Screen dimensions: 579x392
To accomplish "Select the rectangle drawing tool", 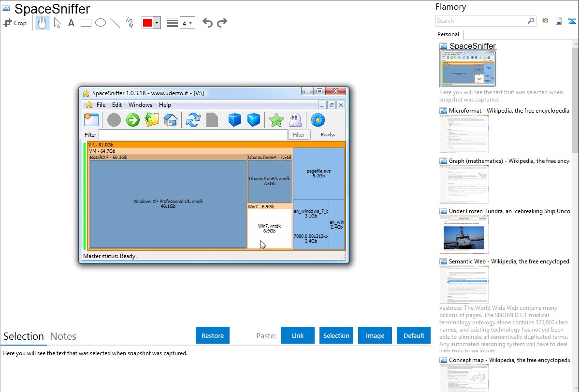I will [86, 23].
